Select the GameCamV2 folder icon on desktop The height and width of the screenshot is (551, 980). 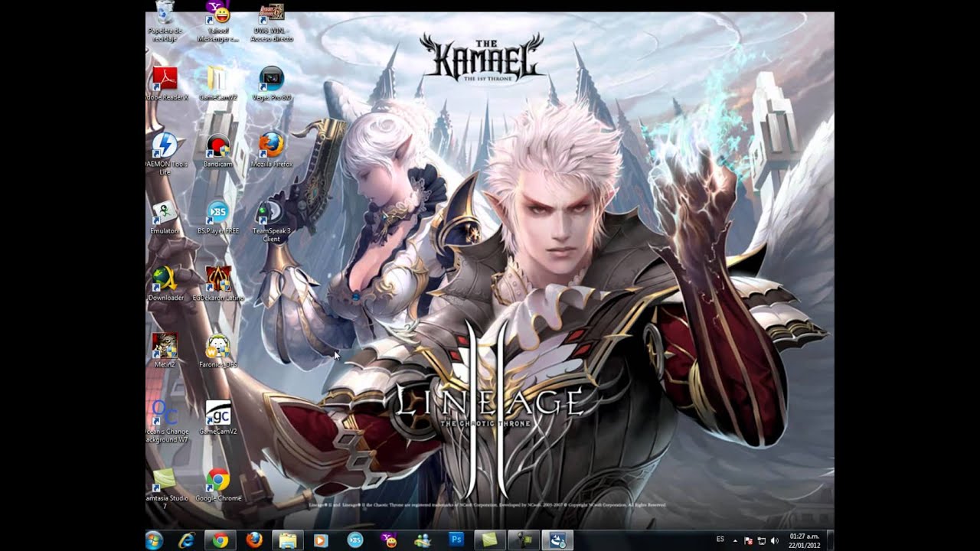point(218,83)
